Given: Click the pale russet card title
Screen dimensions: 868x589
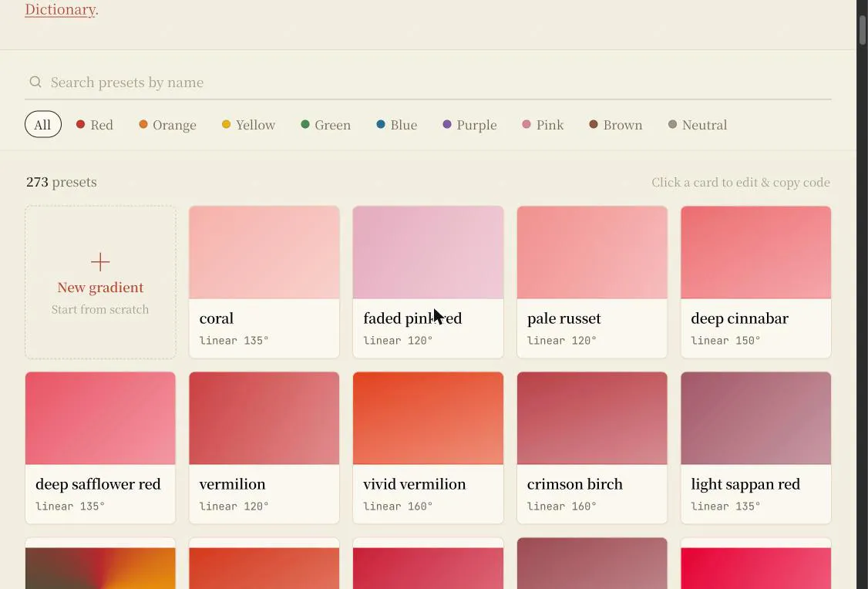Looking at the screenshot, I should click(x=564, y=318).
